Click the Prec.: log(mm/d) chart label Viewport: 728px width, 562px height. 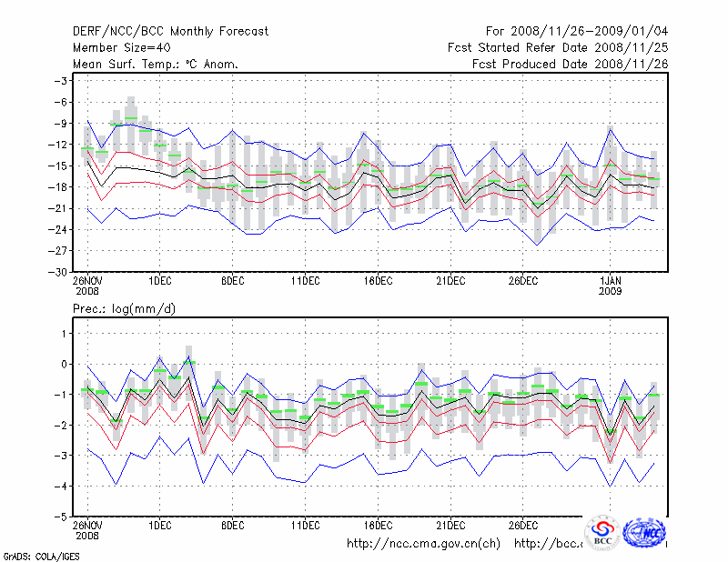point(124,309)
